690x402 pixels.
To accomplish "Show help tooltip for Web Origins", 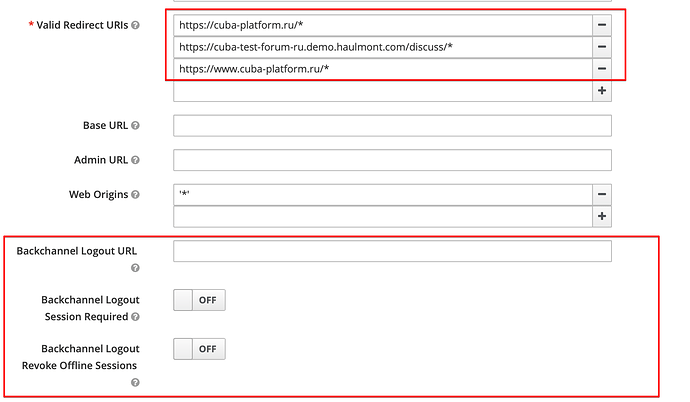I will (x=136, y=194).
